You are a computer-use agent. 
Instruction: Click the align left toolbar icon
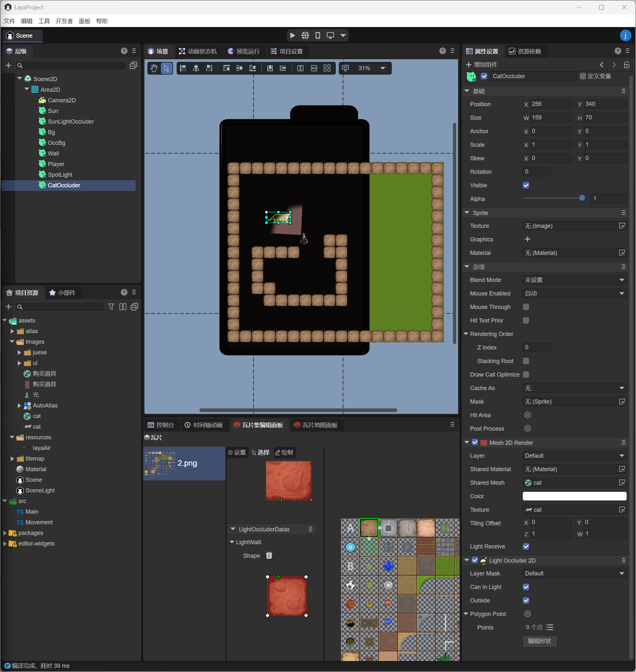click(x=183, y=68)
